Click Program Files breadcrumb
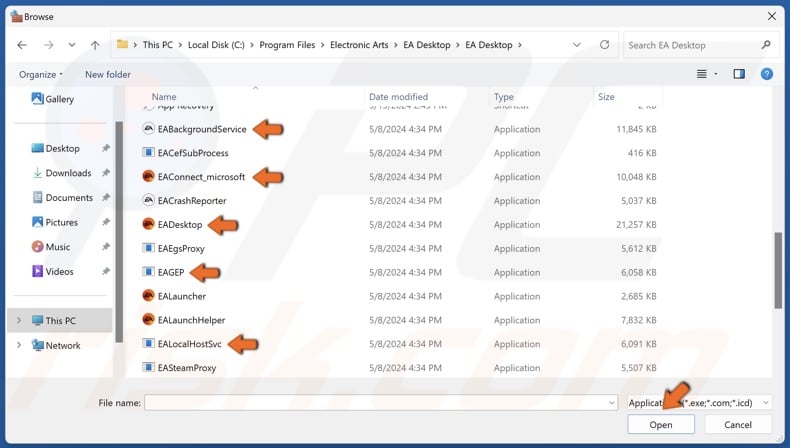Screen dimensions: 790x448 287,45
